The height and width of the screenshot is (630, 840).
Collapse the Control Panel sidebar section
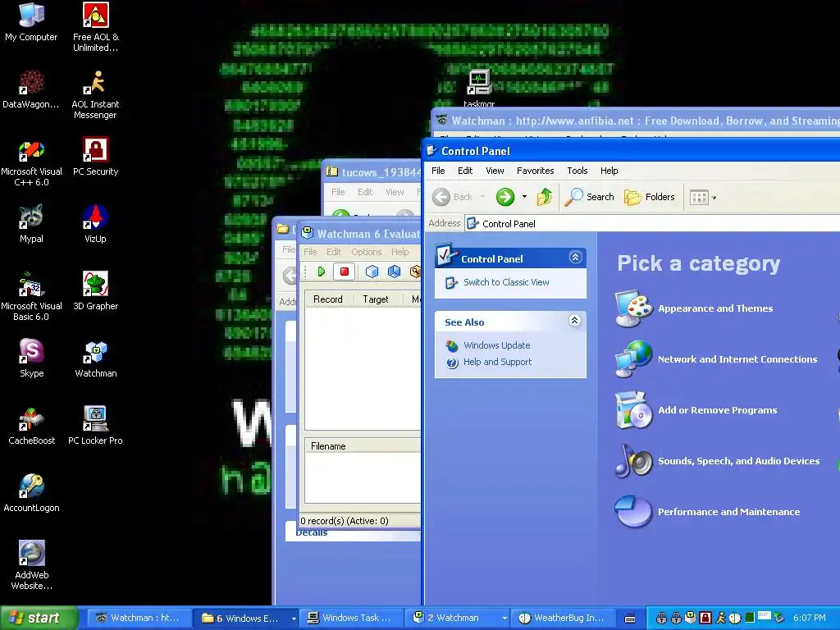pyautogui.click(x=575, y=258)
